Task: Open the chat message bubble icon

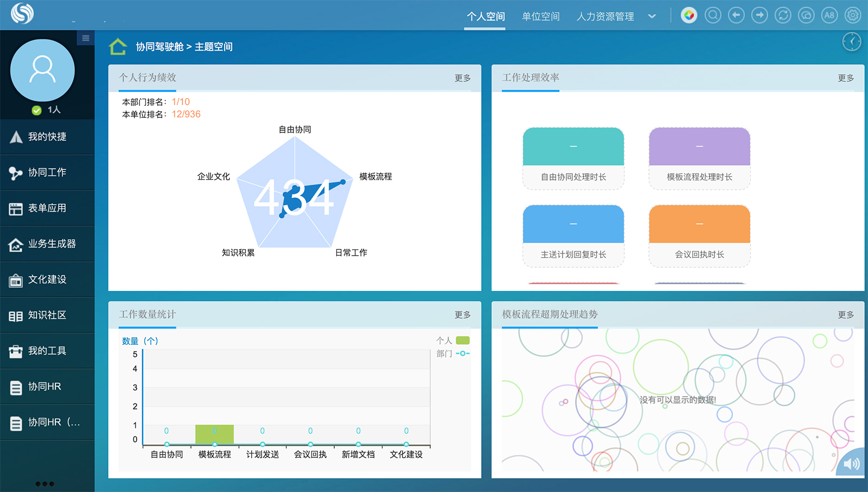Action: click(806, 15)
